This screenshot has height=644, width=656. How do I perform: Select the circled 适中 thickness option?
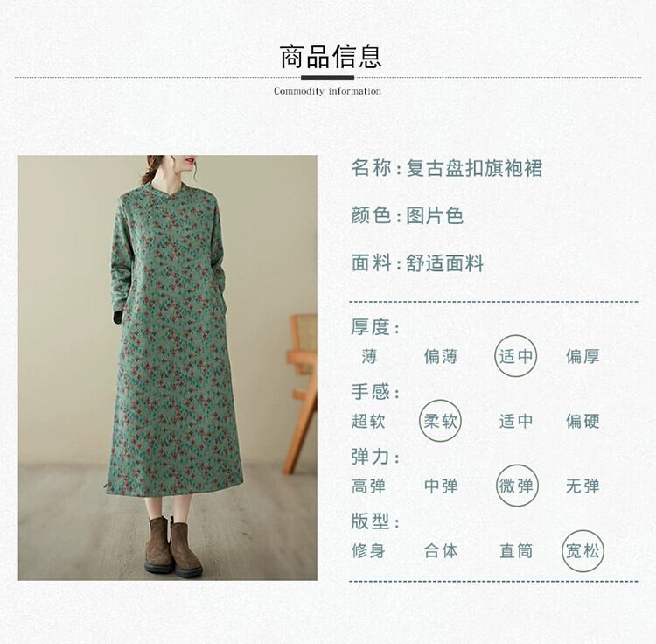[x=515, y=356]
